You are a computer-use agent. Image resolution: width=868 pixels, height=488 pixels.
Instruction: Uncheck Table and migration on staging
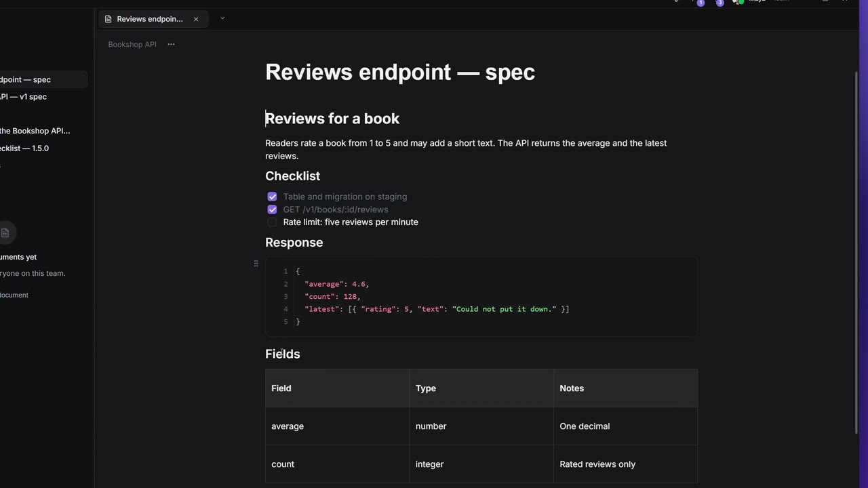tap(272, 197)
